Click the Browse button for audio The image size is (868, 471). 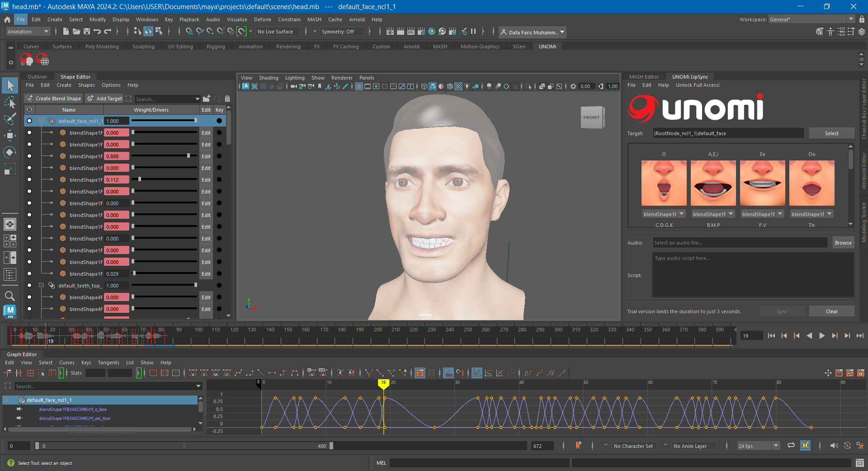coord(843,243)
